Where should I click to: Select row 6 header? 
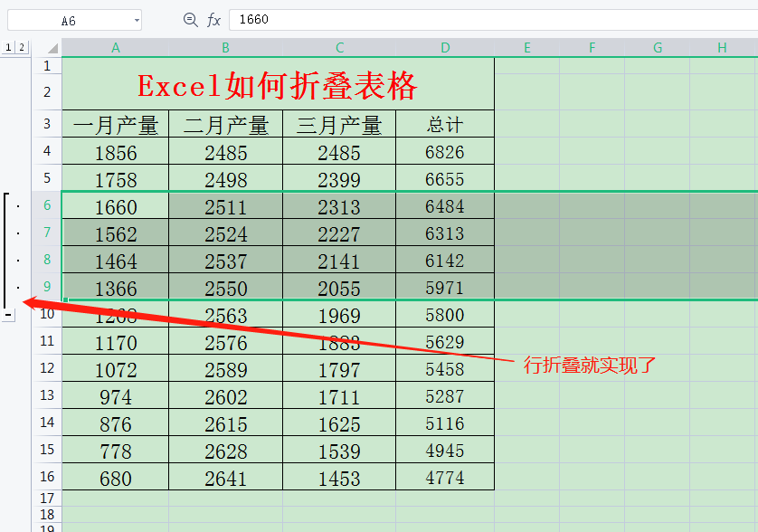(x=47, y=205)
